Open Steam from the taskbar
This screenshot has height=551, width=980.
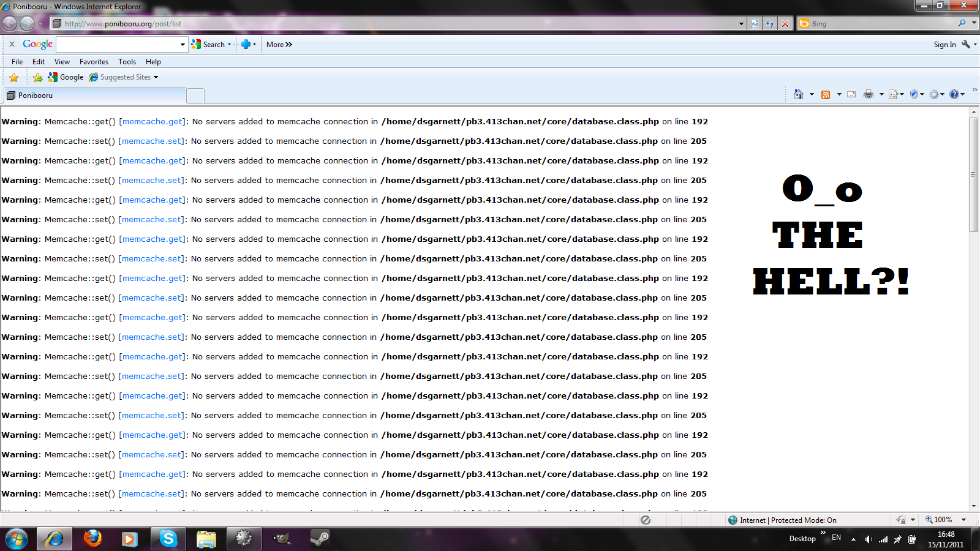320,539
